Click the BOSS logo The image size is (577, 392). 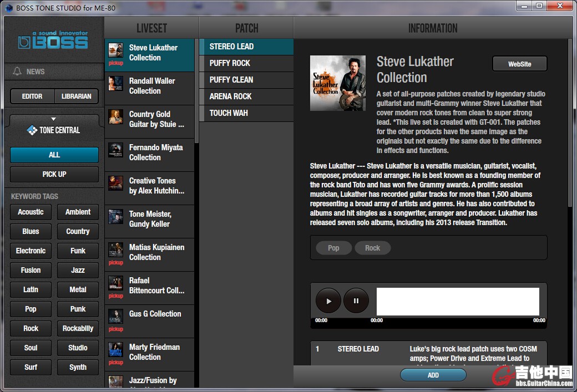[54, 40]
